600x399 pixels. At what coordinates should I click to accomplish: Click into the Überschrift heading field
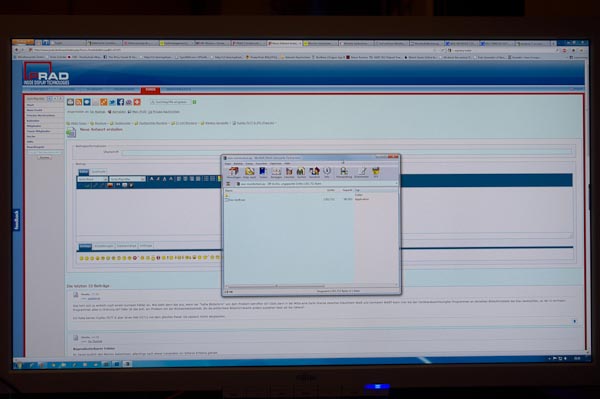pyautogui.click(x=347, y=152)
